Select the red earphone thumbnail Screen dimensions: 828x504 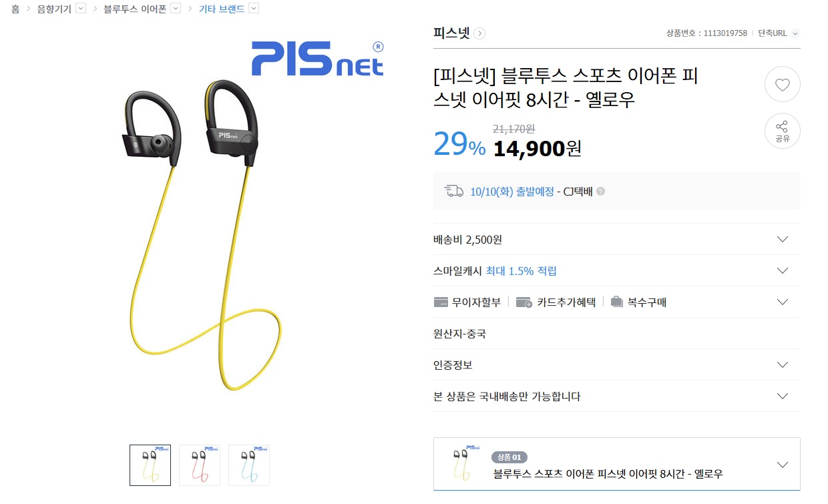pyautogui.click(x=200, y=465)
